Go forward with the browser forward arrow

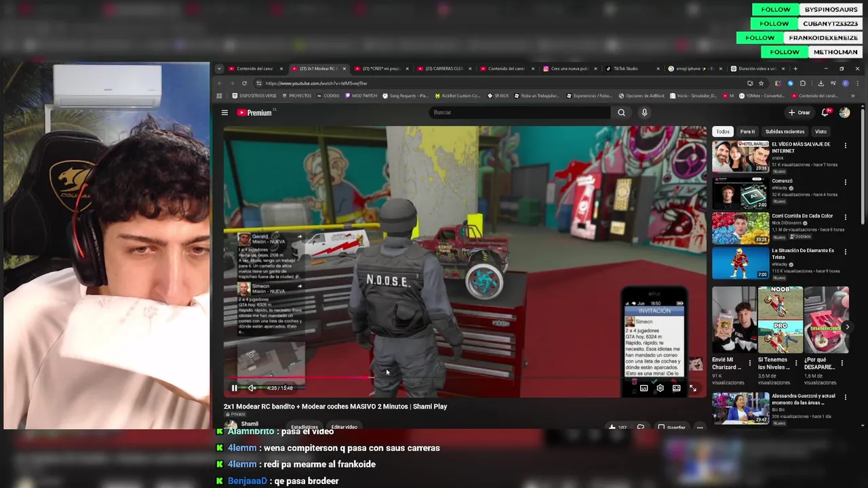pos(231,83)
